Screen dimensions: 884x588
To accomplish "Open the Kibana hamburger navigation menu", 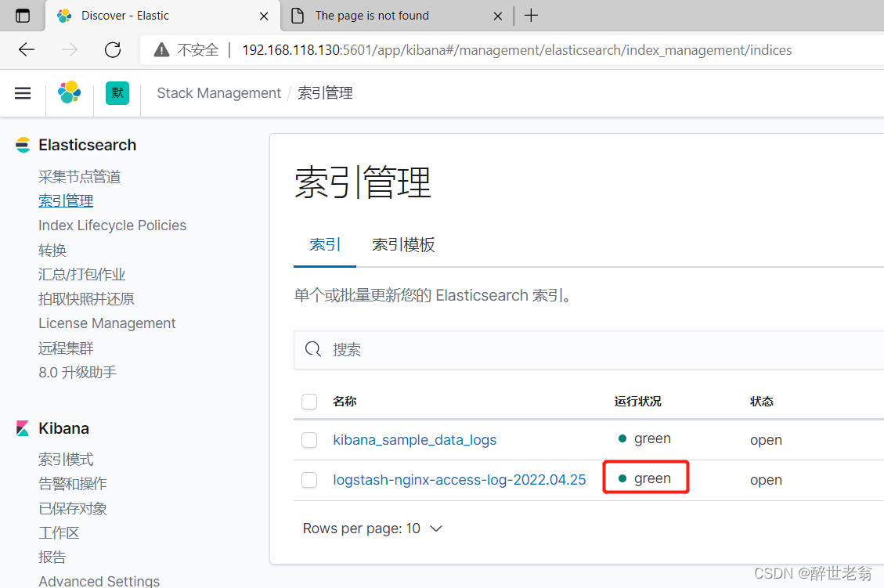I will [x=23, y=93].
